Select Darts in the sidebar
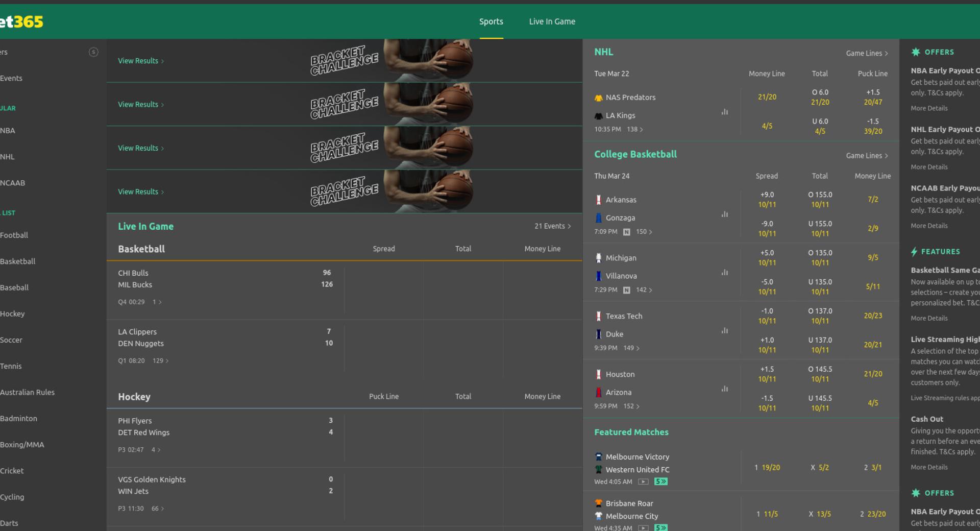Viewport: 980px width, 531px height. click(x=9, y=523)
